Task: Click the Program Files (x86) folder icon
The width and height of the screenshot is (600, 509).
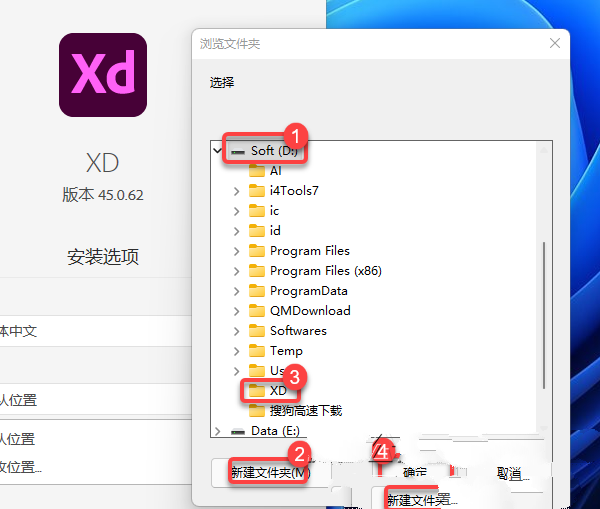Action: coord(257,271)
